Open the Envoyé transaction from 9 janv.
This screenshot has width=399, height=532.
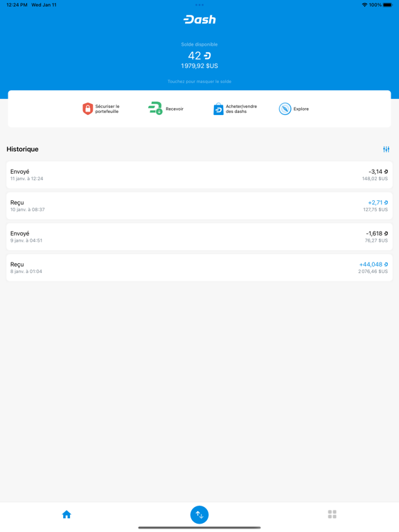coord(199,237)
